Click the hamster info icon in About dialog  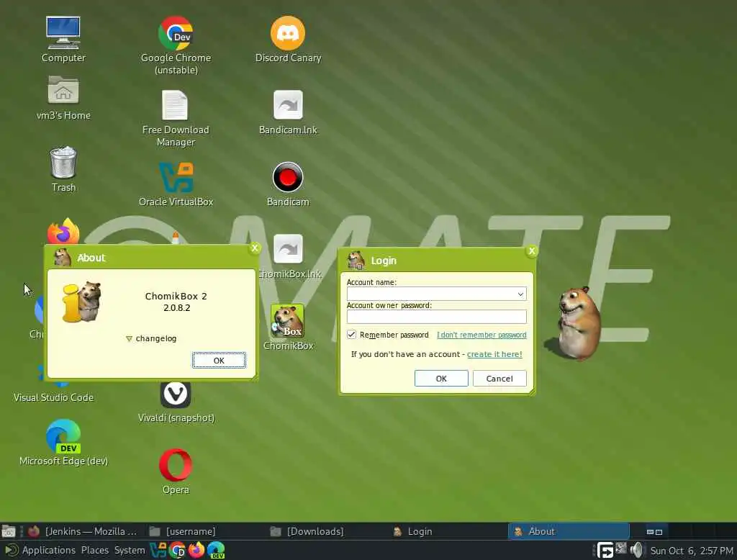(x=82, y=302)
